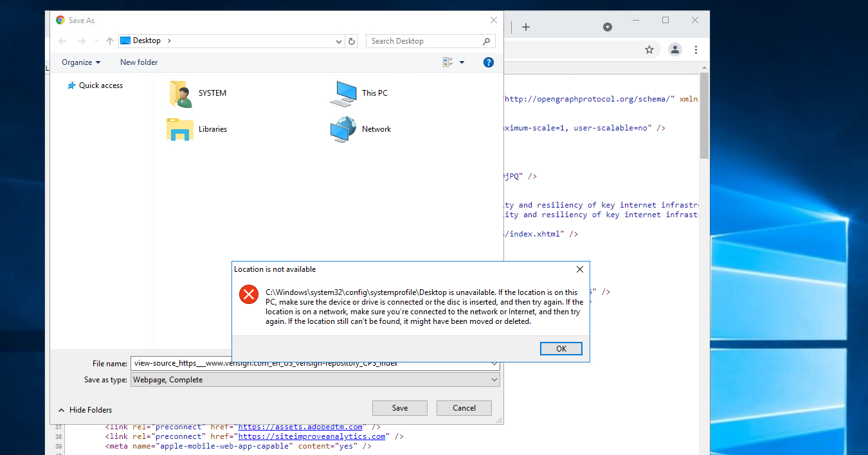Viewport: 868px width, 455px height.
Task: Open the view options dropdown arrow
Action: 462,62
